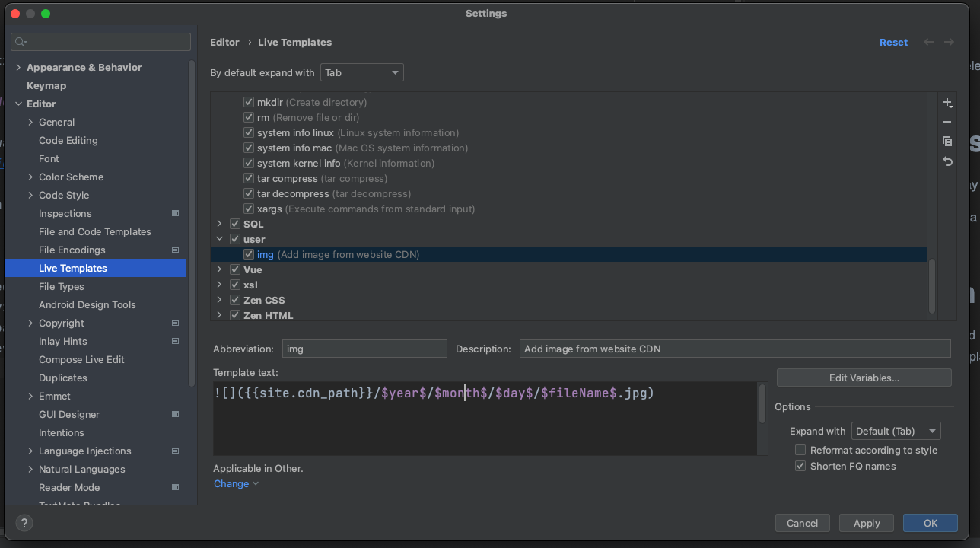
Task: Select the system kernel info row
Action: click(568, 163)
